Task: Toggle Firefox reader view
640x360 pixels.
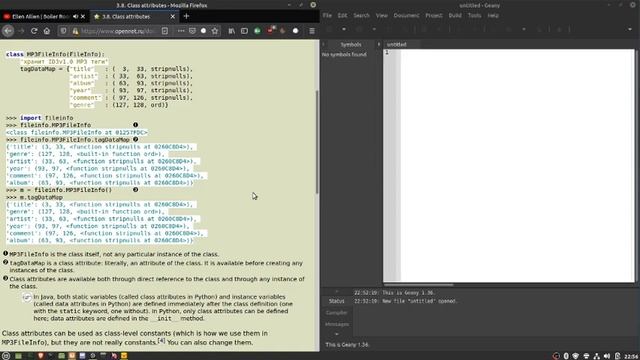Action: pyautogui.click(x=165, y=31)
